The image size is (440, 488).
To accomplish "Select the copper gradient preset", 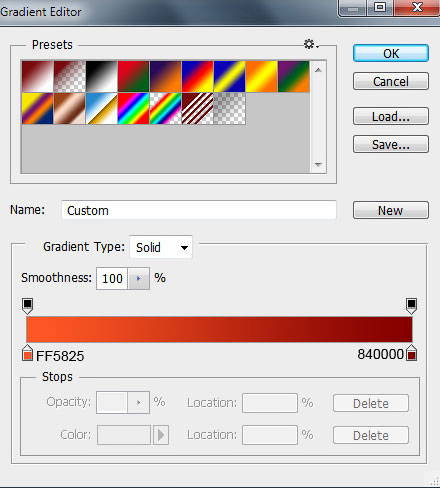I will [x=69, y=108].
